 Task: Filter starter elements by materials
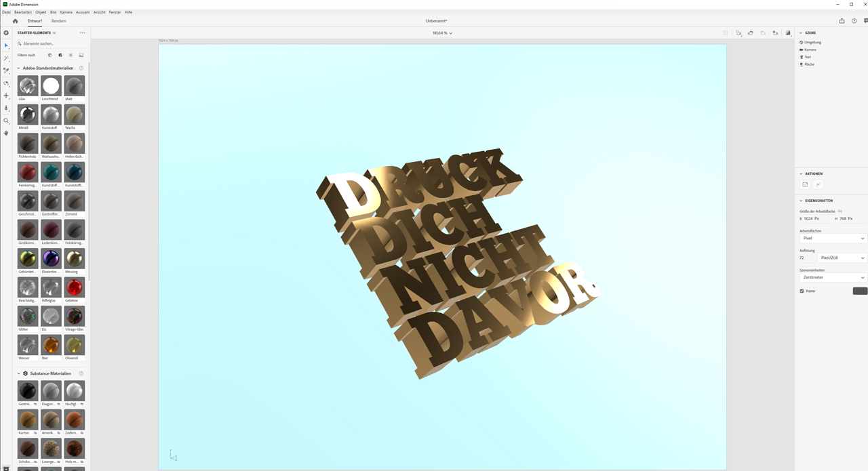point(60,55)
